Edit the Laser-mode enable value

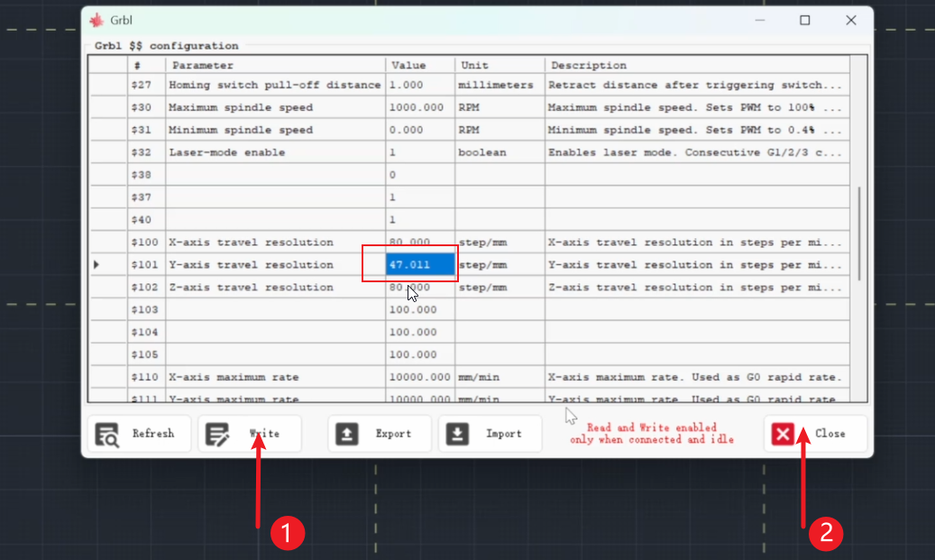(419, 152)
